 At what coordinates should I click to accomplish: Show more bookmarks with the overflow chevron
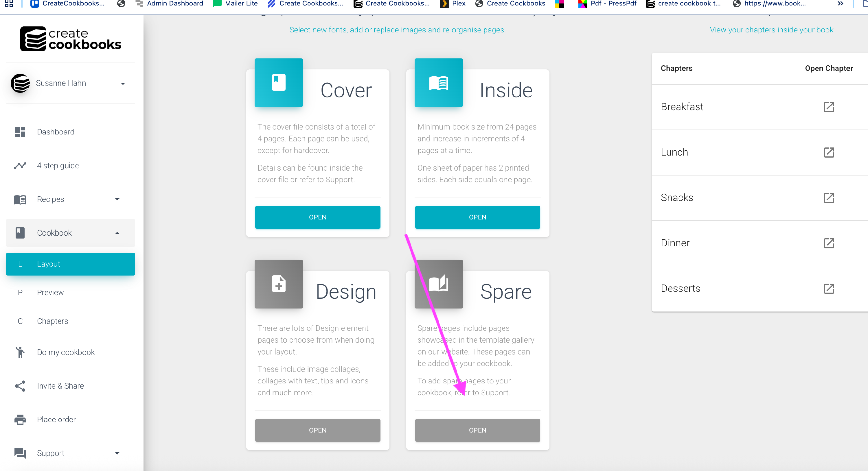(840, 3)
